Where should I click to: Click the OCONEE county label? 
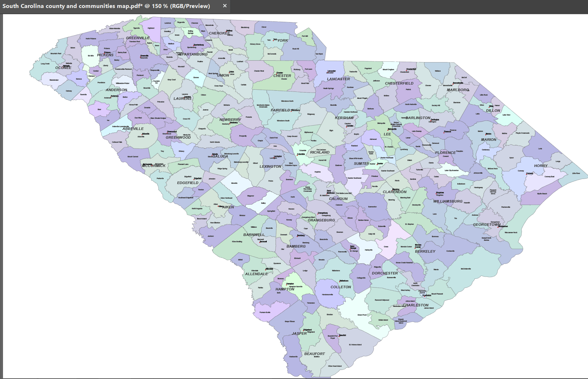coord(64,68)
